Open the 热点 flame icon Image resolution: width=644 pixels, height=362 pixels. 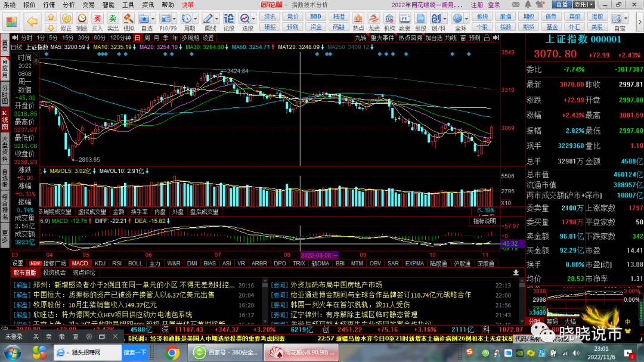click(358, 18)
